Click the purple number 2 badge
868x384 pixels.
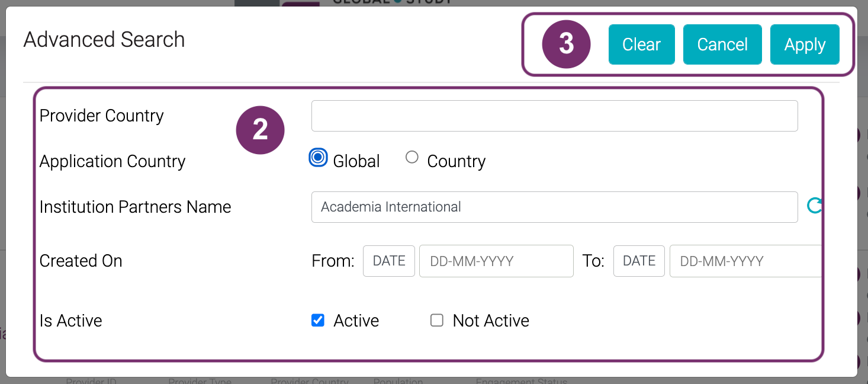click(x=261, y=130)
